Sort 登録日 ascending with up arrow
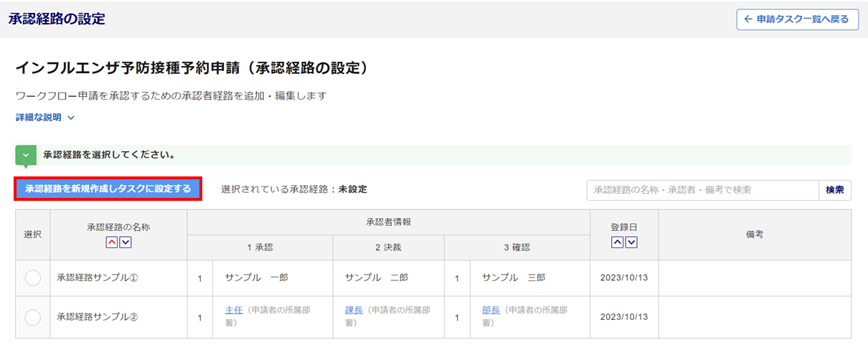868x350 pixels. (x=617, y=242)
